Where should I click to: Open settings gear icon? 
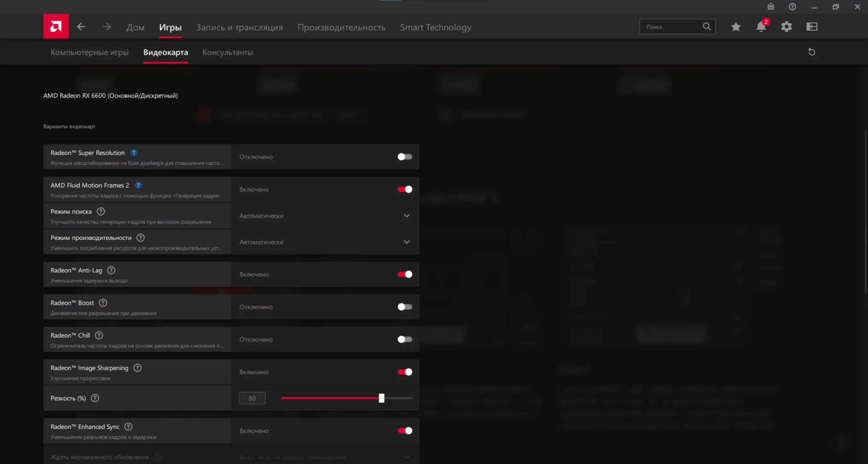[x=786, y=27]
